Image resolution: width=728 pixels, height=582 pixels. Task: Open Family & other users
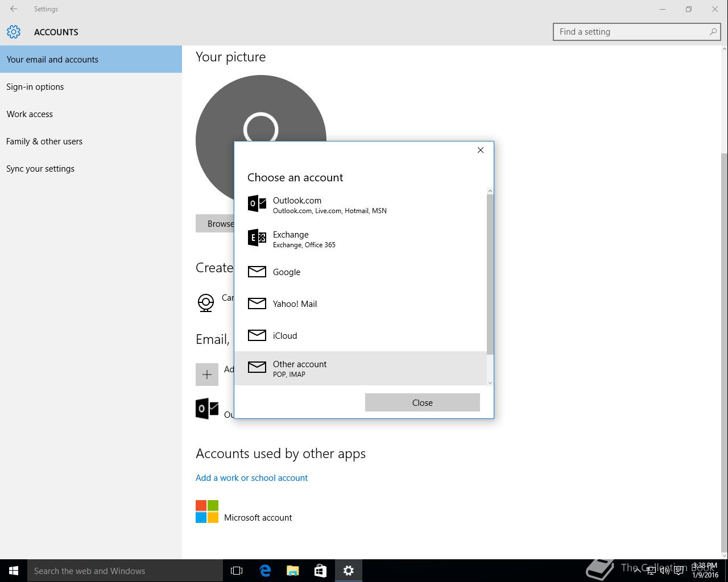91,141
